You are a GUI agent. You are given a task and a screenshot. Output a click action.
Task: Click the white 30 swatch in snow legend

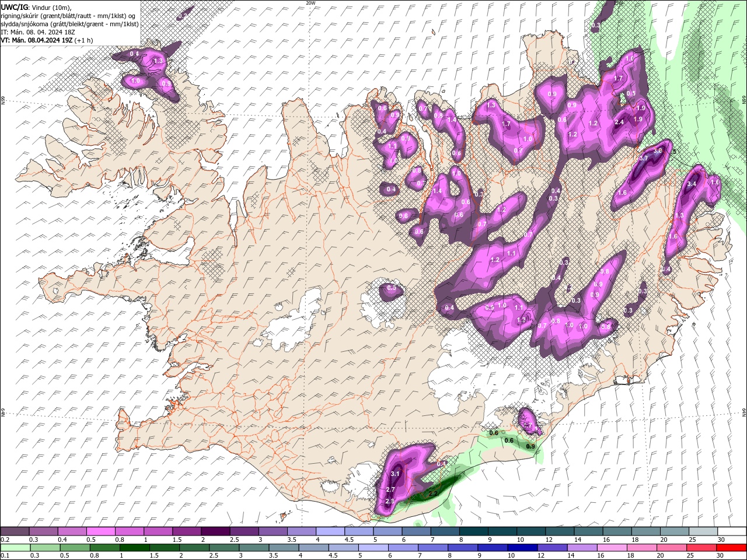731,531
